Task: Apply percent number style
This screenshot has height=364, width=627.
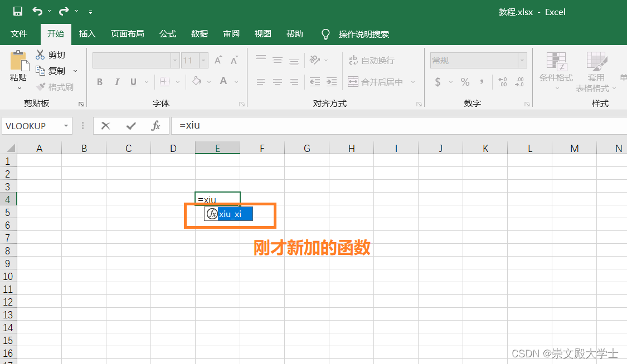Action: pos(464,82)
